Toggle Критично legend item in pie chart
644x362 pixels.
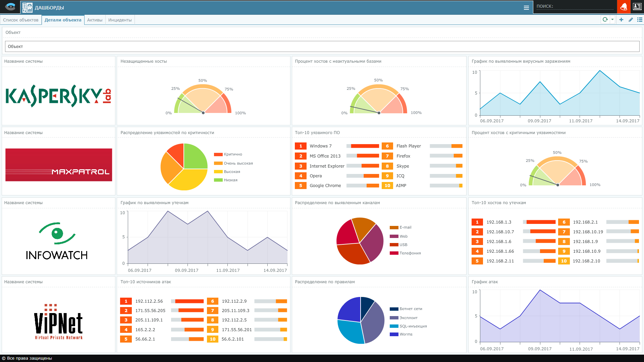233,155
